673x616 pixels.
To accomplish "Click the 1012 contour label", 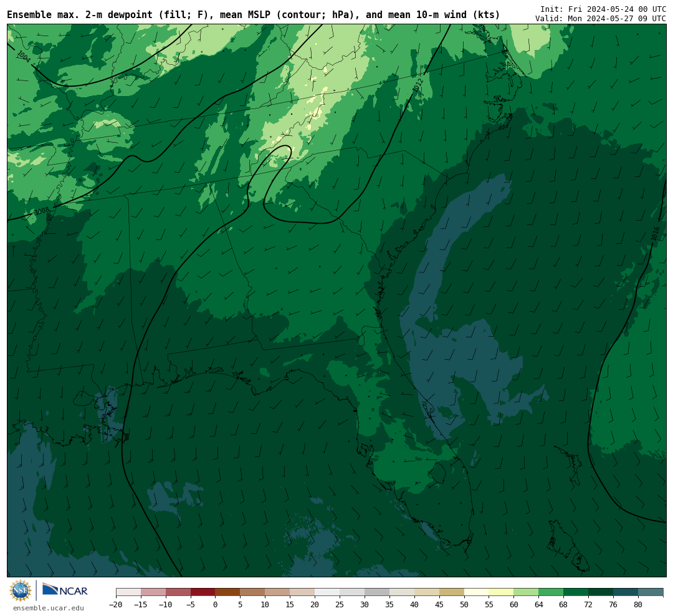I will coord(418,85).
